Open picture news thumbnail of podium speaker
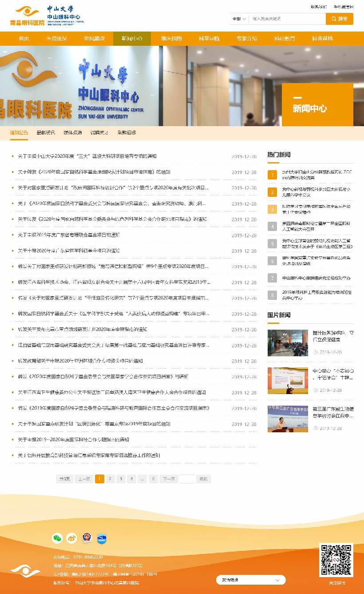 coord(288,419)
